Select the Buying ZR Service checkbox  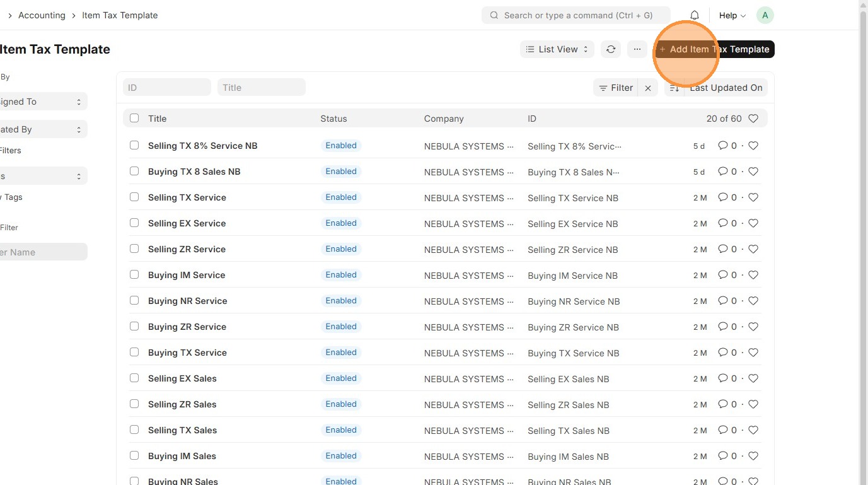134,326
